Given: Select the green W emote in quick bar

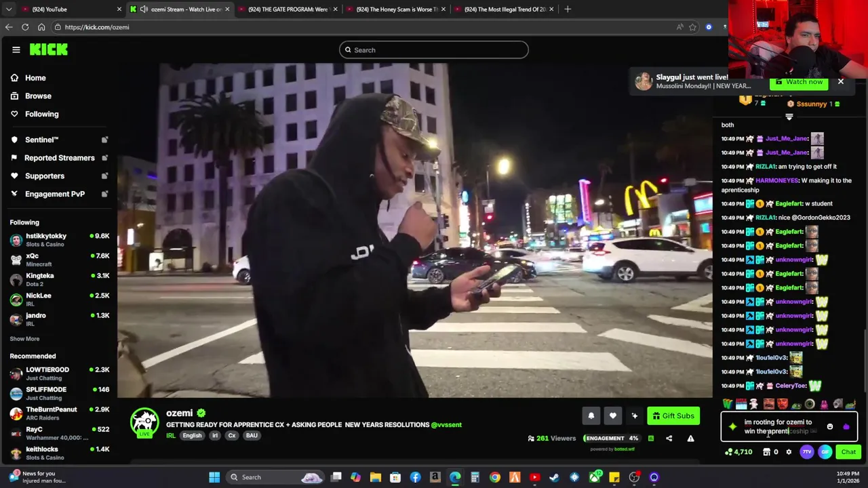Looking at the screenshot, I should tap(728, 405).
